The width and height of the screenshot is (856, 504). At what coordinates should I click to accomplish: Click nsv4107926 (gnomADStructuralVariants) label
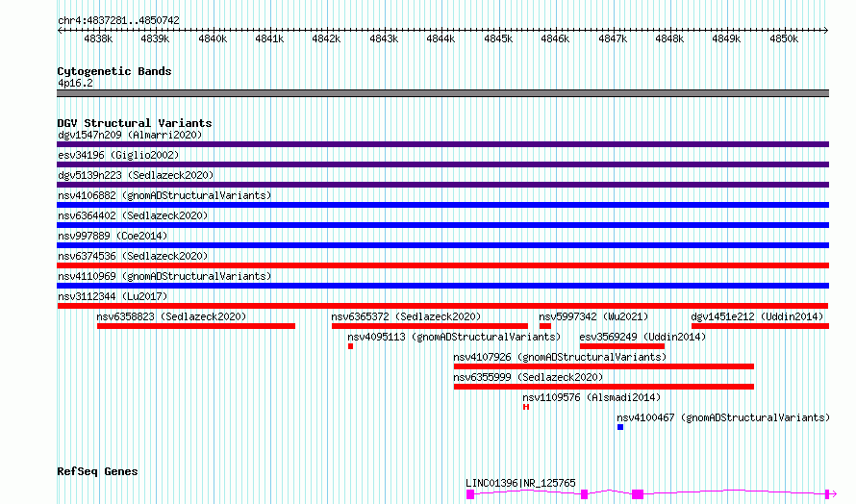(x=560, y=357)
